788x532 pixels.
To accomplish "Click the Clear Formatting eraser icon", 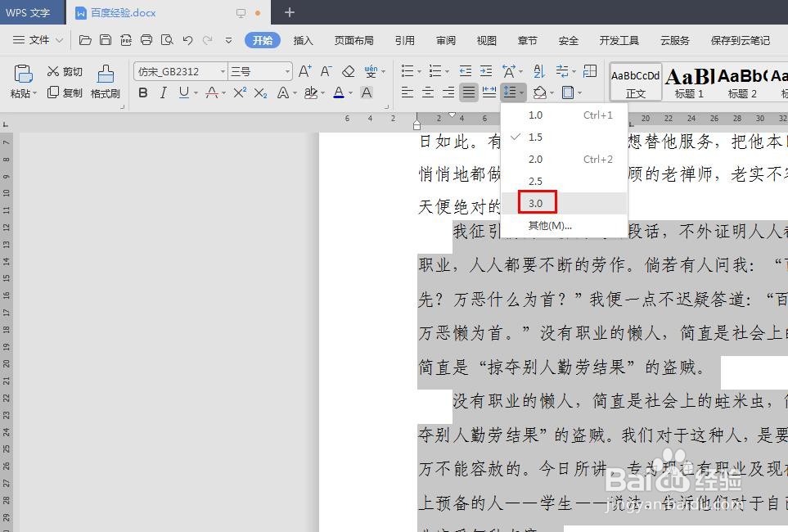I will [348, 71].
